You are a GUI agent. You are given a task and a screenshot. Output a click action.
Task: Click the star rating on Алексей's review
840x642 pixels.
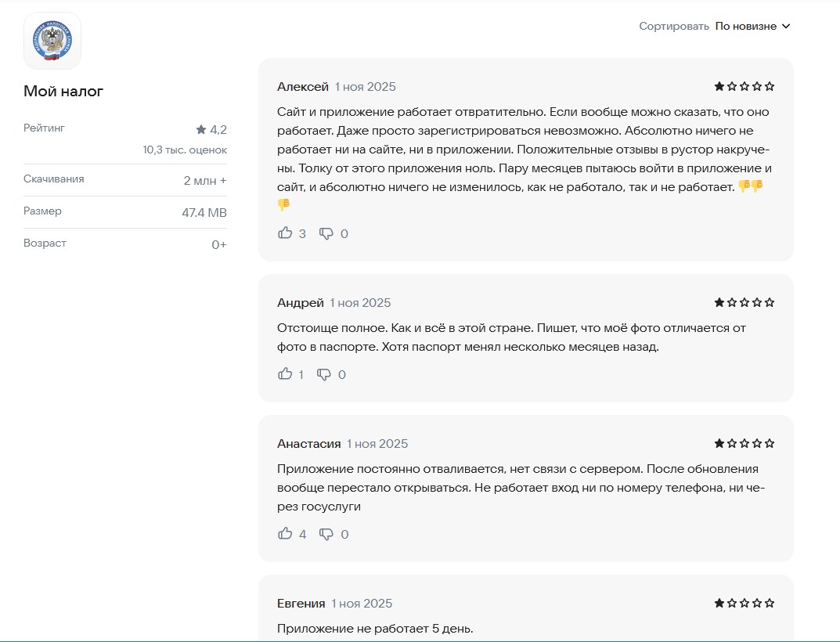744,86
